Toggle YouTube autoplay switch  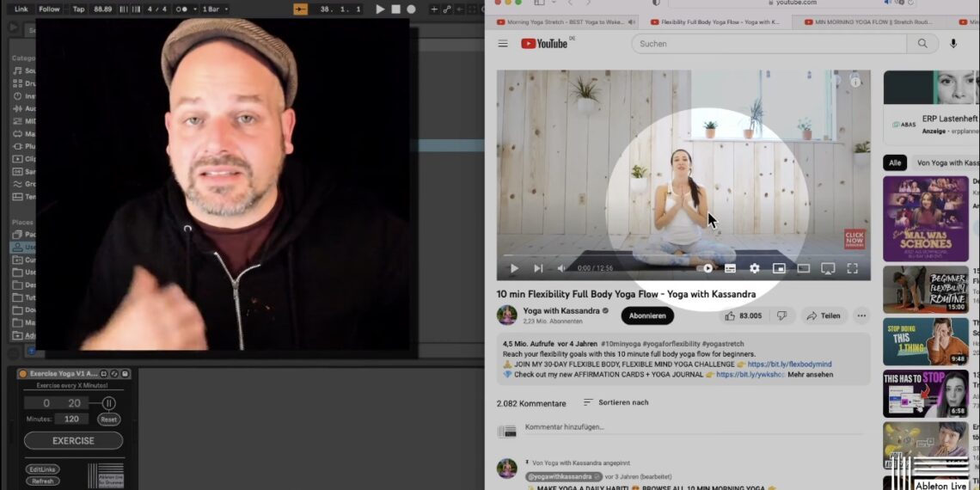(x=706, y=268)
